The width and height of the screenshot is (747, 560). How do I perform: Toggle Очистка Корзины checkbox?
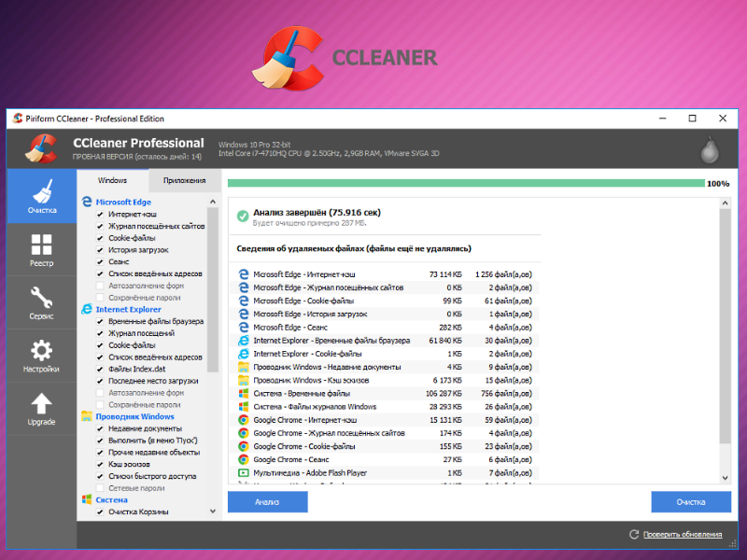100,511
